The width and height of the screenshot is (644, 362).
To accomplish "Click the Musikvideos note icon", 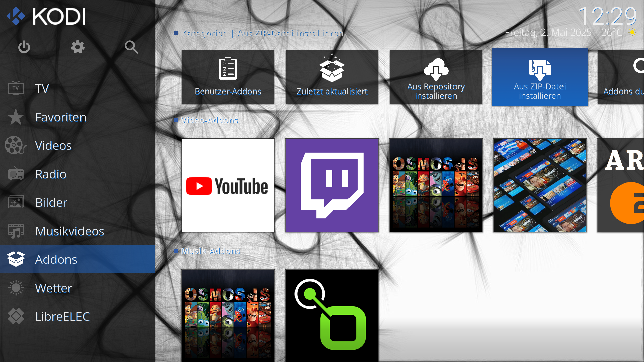I will pyautogui.click(x=16, y=231).
